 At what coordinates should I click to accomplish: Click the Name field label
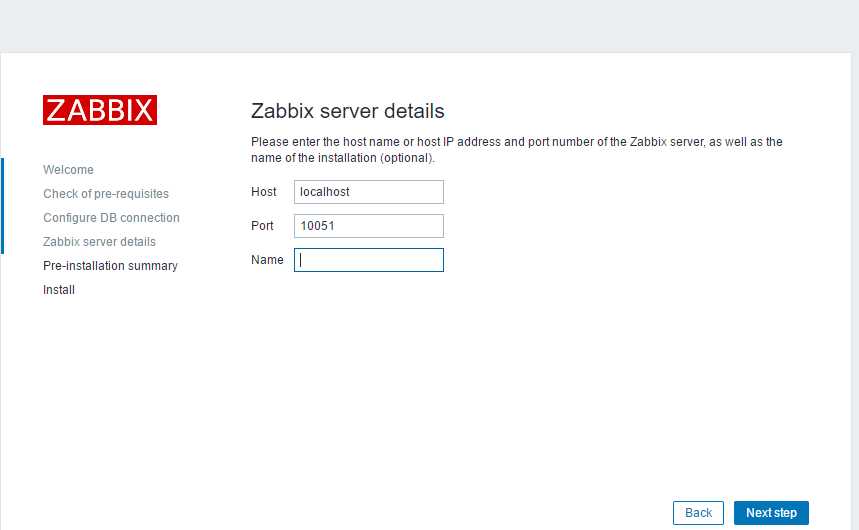[267, 260]
